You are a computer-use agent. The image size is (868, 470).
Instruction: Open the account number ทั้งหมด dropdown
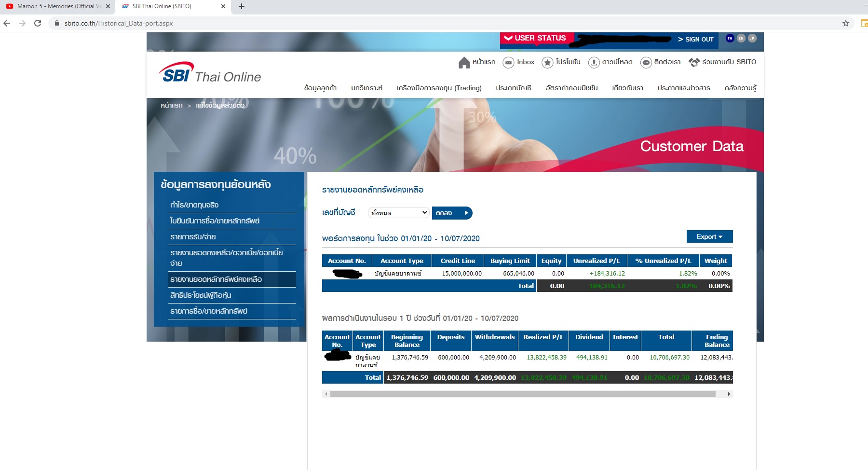[398, 213]
